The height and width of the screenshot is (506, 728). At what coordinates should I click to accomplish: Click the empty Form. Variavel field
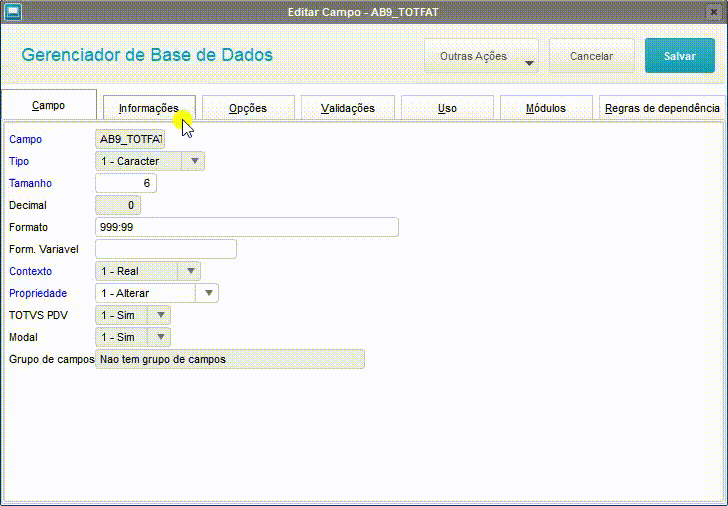(166, 249)
